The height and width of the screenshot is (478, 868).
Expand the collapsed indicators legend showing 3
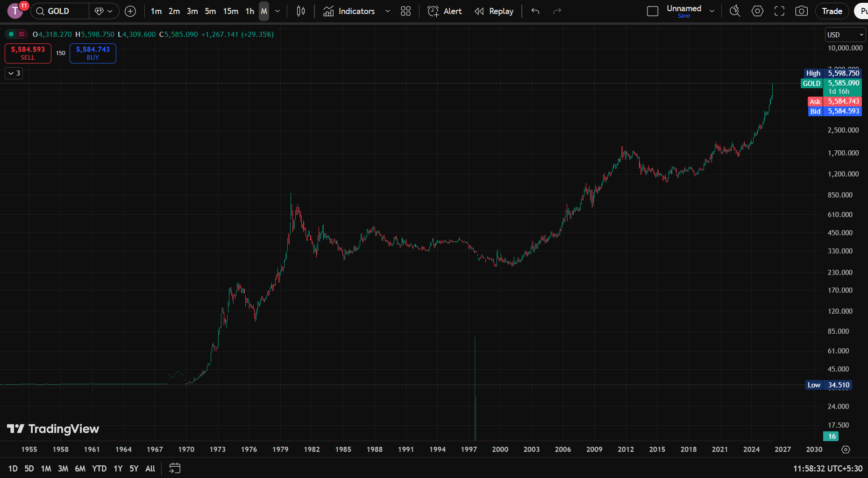point(14,73)
